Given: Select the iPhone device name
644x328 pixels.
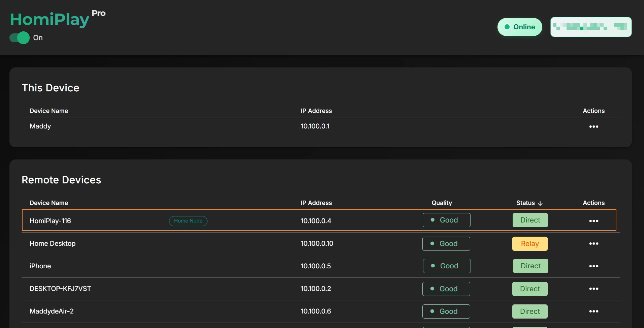Looking at the screenshot, I should (40, 266).
